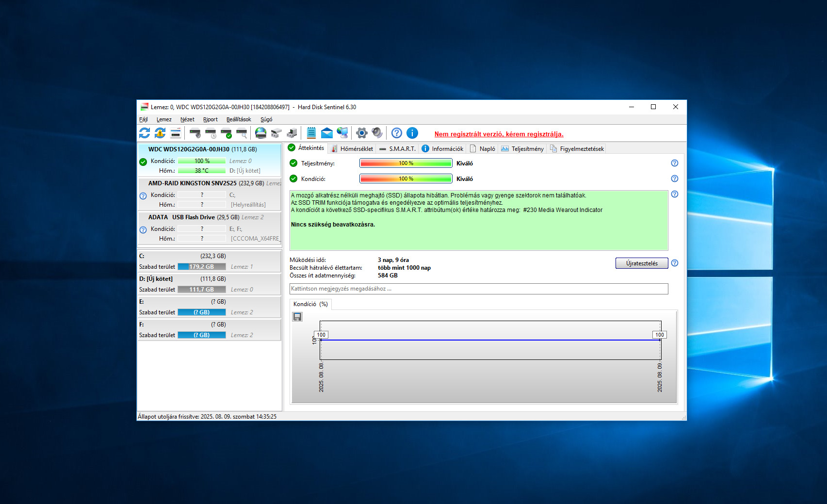The image size is (827, 504).
Task: Click the speaker sound toolbar icon
Action: click(x=377, y=133)
